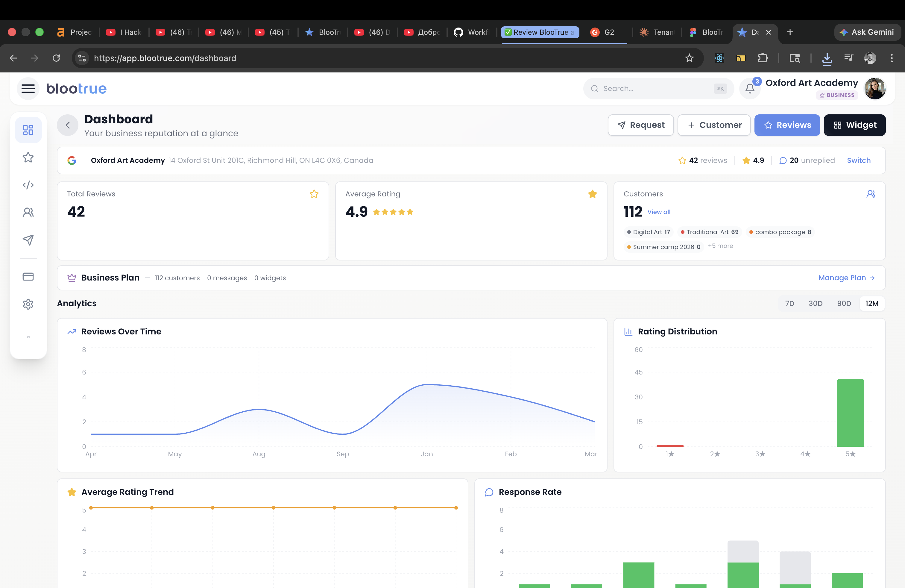Select the 30D analytics range

(x=815, y=304)
